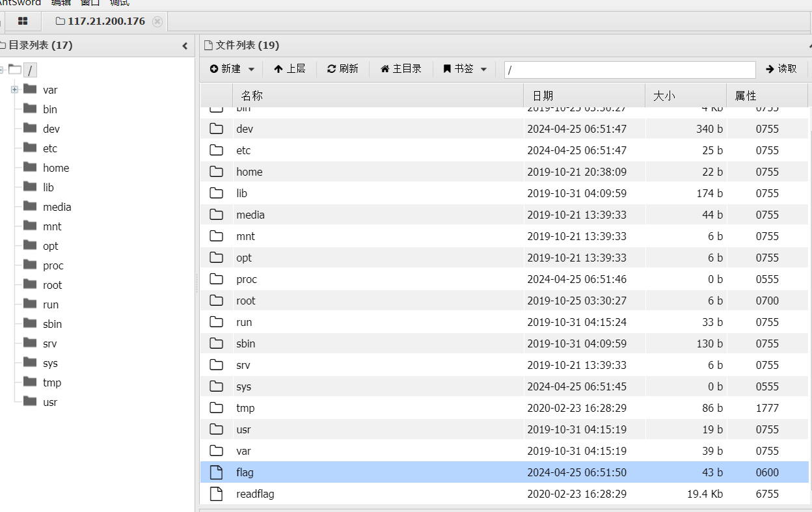Go to home directory 主目录
Image resolution: width=812 pixels, height=512 pixels.
click(401, 69)
